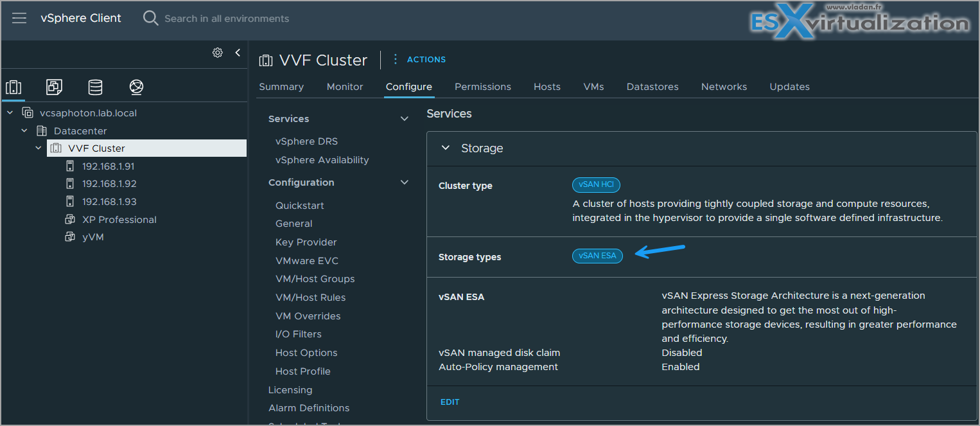Open General configuration
The height and width of the screenshot is (426, 980).
click(294, 224)
